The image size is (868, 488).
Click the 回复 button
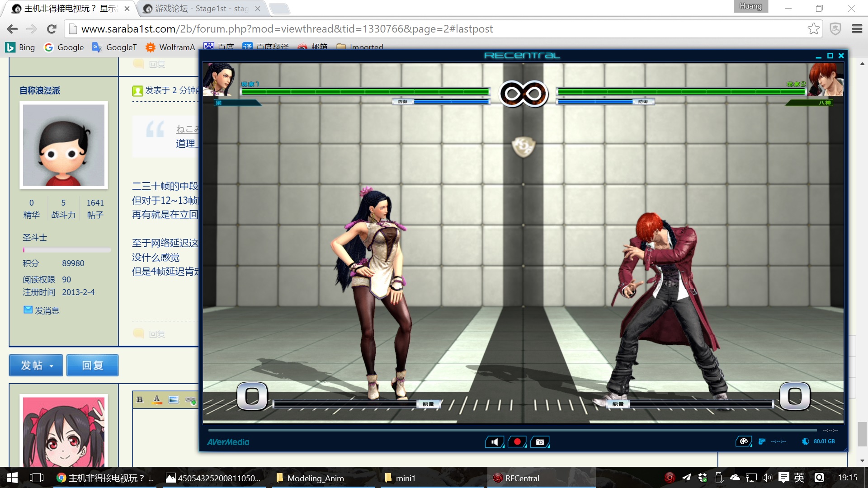93,365
